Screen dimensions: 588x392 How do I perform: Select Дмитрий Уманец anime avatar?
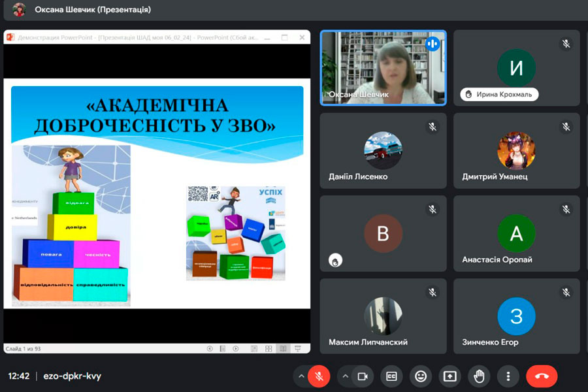click(x=516, y=150)
